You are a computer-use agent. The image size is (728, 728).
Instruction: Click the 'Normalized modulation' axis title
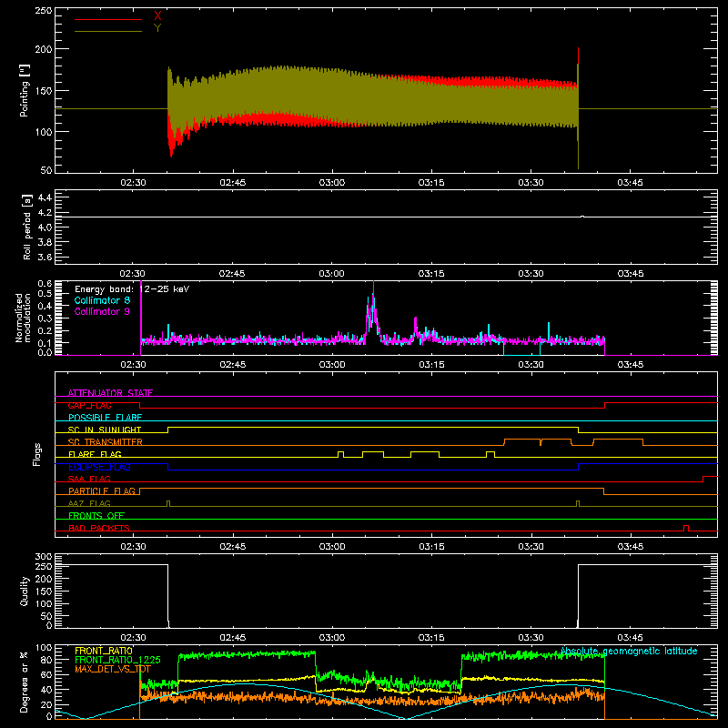[x=23, y=318]
